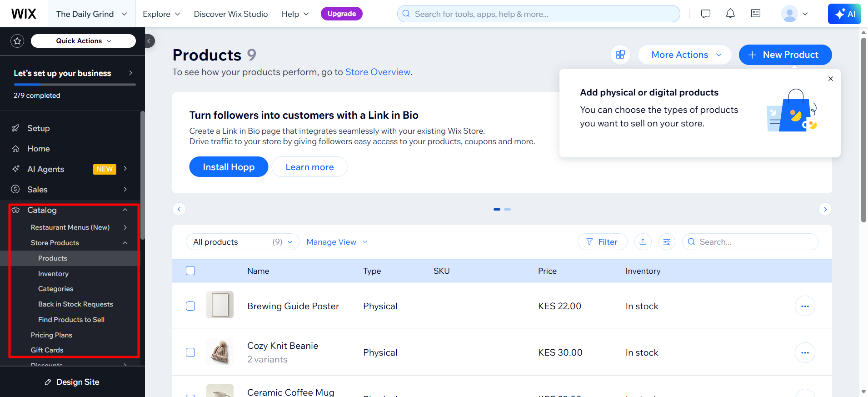Open the More Actions dropdown
The height and width of the screenshot is (397, 868).
click(x=685, y=55)
